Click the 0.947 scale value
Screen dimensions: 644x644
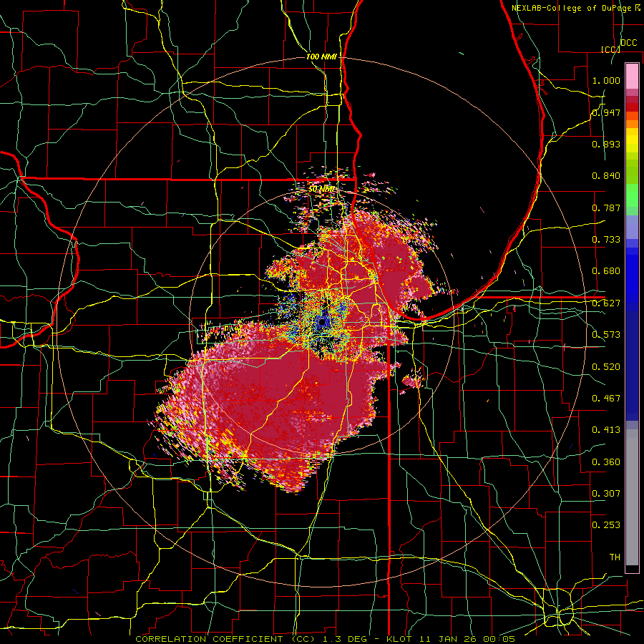tap(606, 112)
